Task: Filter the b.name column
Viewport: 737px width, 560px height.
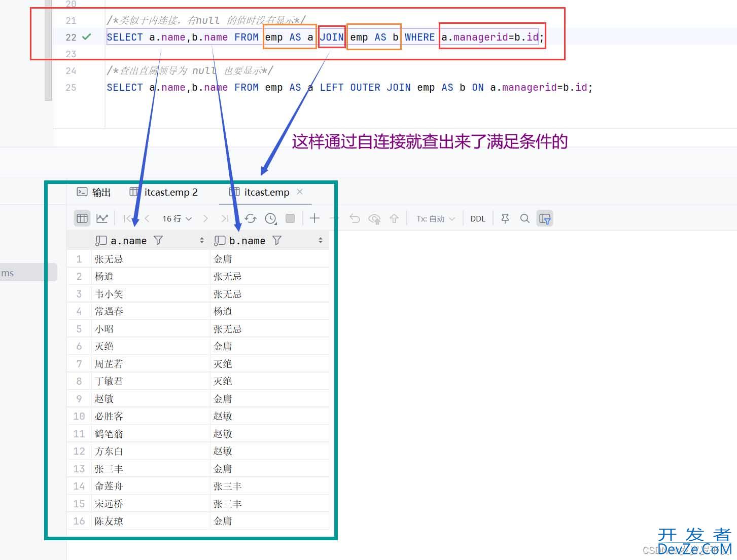Action: (277, 241)
